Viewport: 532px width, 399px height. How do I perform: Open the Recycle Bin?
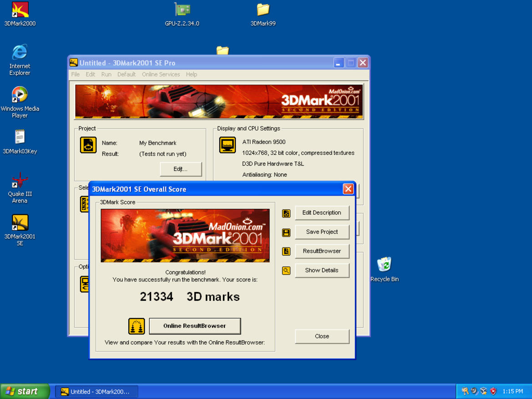385,270
